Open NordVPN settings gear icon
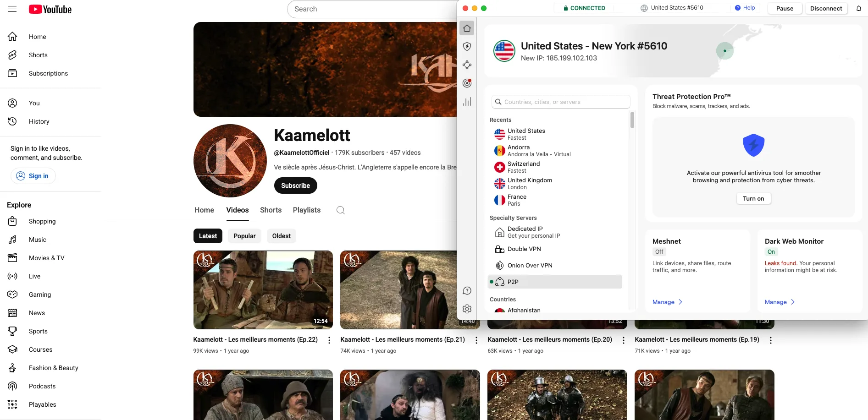The width and height of the screenshot is (868, 420). click(x=467, y=309)
